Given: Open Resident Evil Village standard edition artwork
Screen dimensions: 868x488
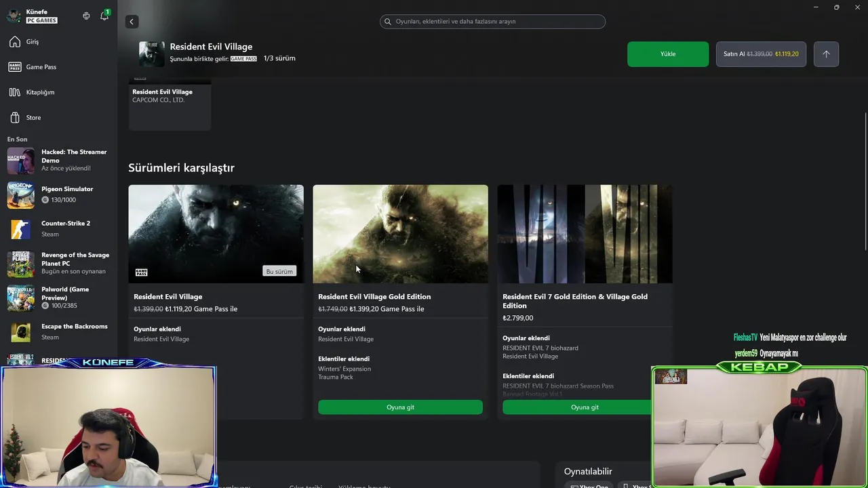Looking at the screenshot, I should pos(216,234).
